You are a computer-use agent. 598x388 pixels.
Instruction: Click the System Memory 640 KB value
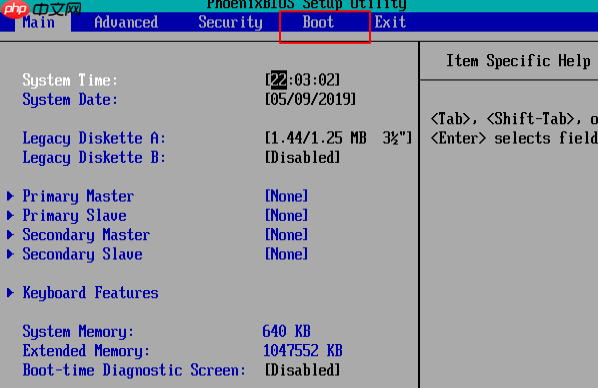pos(286,331)
